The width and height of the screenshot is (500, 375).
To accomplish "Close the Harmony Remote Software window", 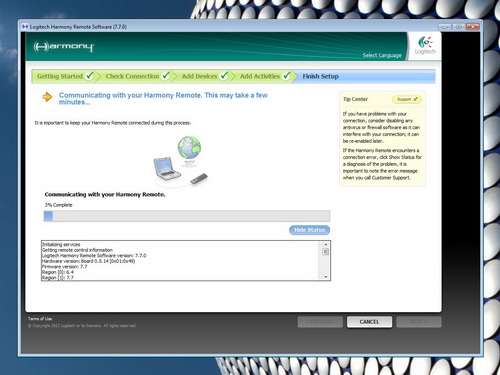I will point(473,27).
